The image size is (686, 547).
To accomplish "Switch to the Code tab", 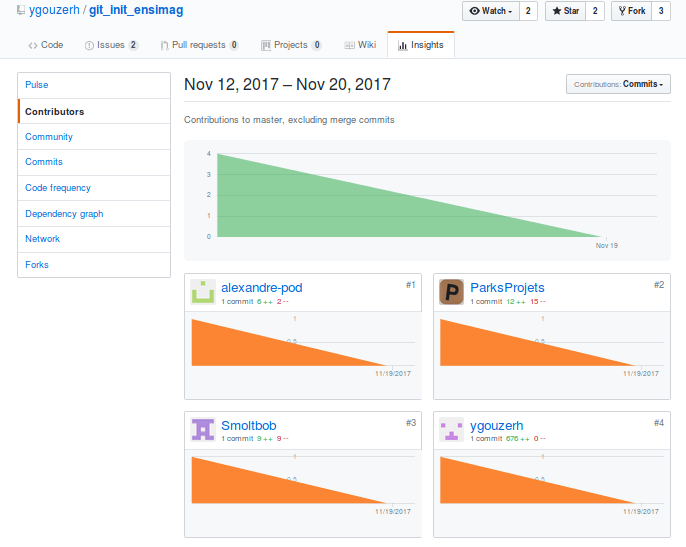I will click(46, 45).
